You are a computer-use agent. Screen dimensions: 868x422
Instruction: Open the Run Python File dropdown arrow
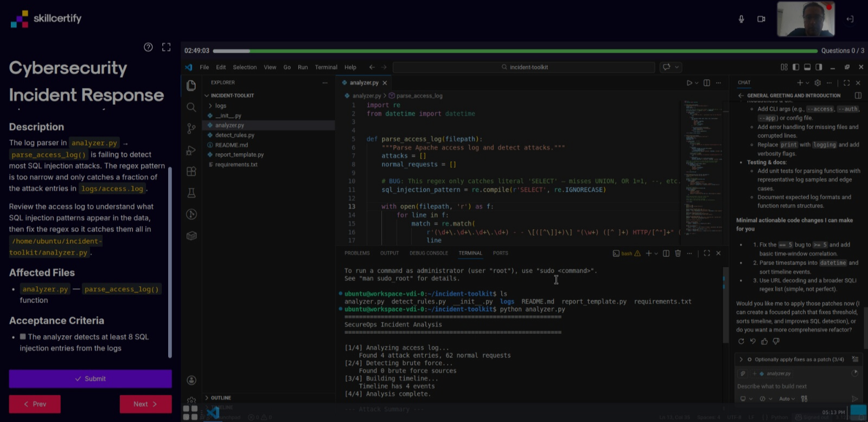[x=697, y=83]
